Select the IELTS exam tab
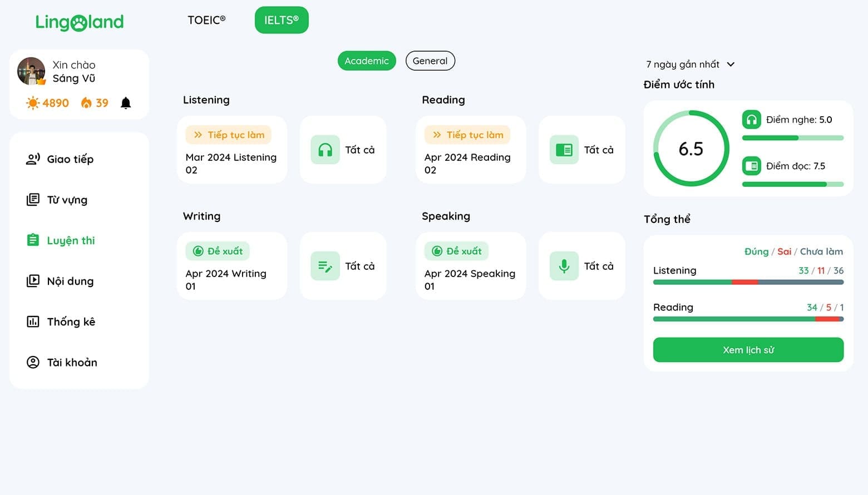The height and width of the screenshot is (495, 868). [282, 20]
